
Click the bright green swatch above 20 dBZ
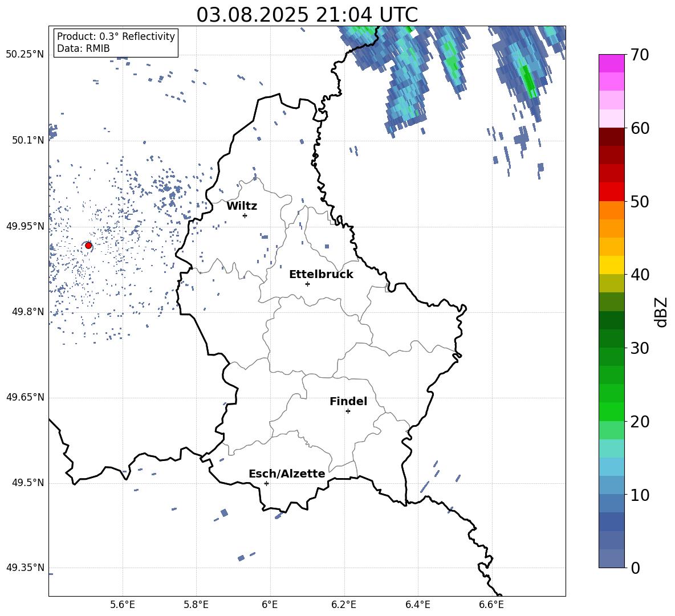point(612,411)
